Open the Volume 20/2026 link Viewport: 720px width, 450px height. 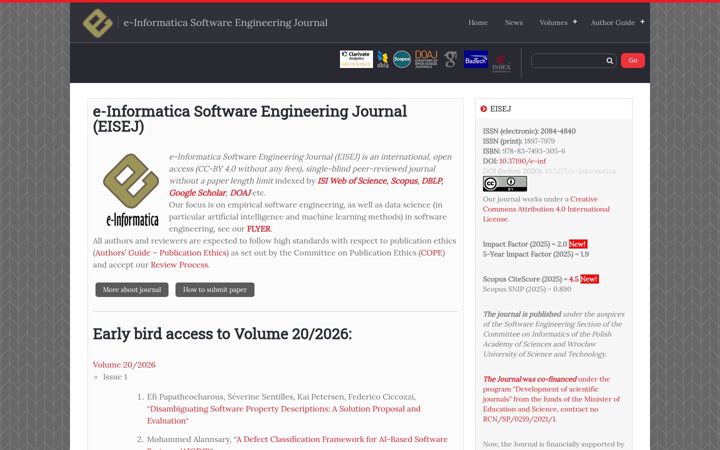pos(124,365)
